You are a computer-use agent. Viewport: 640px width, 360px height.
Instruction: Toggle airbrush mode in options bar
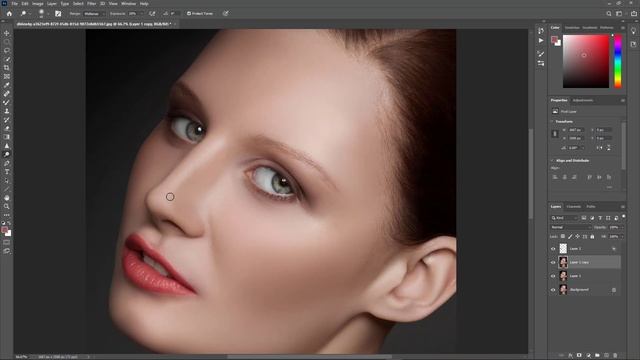pyautogui.click(x=152, y=13)
